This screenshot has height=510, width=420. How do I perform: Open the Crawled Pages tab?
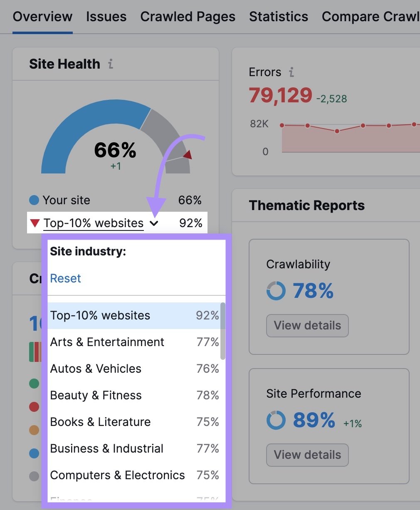click(188, 17)
